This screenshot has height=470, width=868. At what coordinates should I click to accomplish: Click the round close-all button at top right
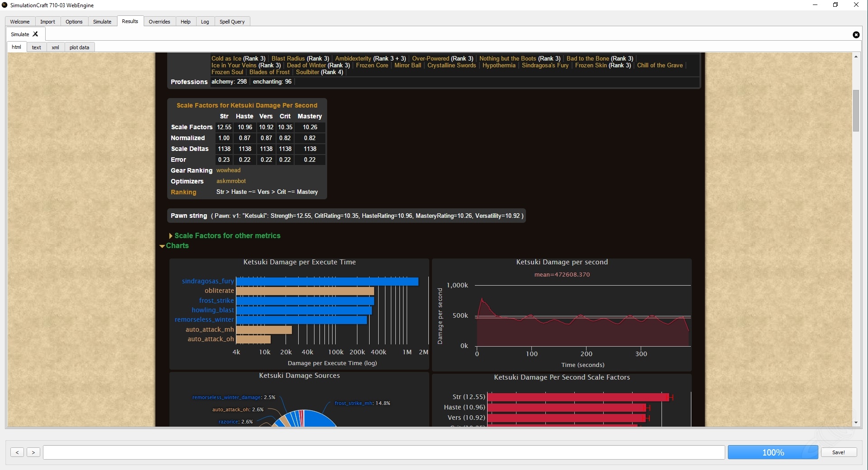[856, 35]
